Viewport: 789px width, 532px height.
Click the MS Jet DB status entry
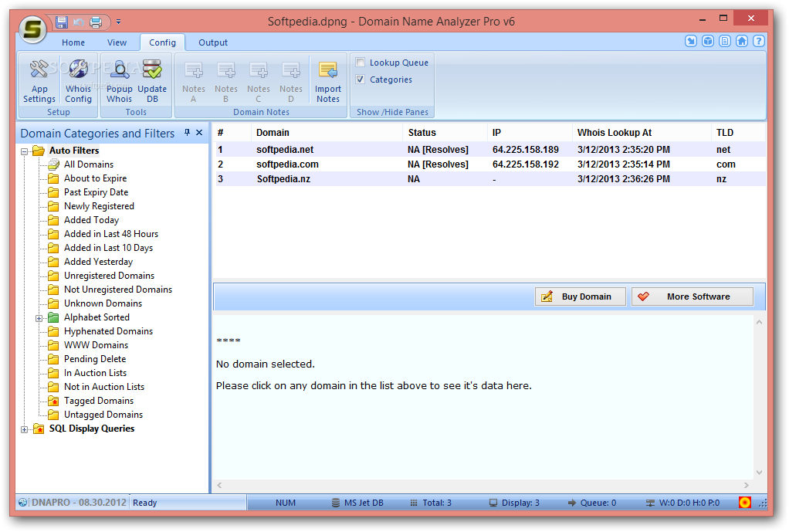click(x=357, y=503)
